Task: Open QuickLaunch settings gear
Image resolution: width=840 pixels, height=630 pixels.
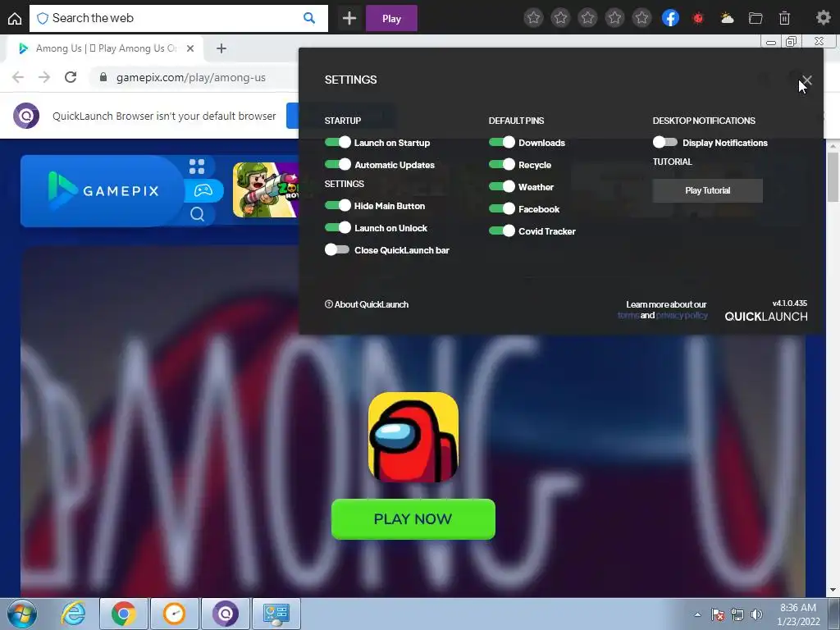Action: pos(823,18)
